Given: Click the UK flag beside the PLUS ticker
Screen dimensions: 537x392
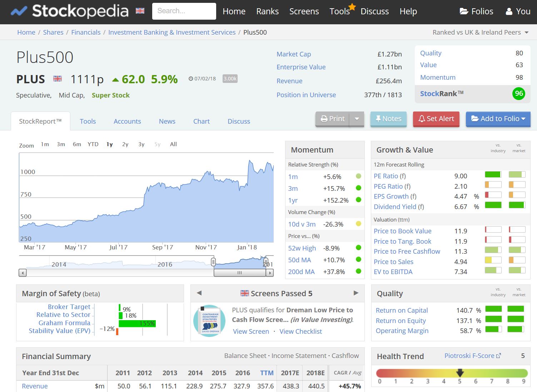Looking at the screenshot, I should pyautogui.click(x=57, y=79).
